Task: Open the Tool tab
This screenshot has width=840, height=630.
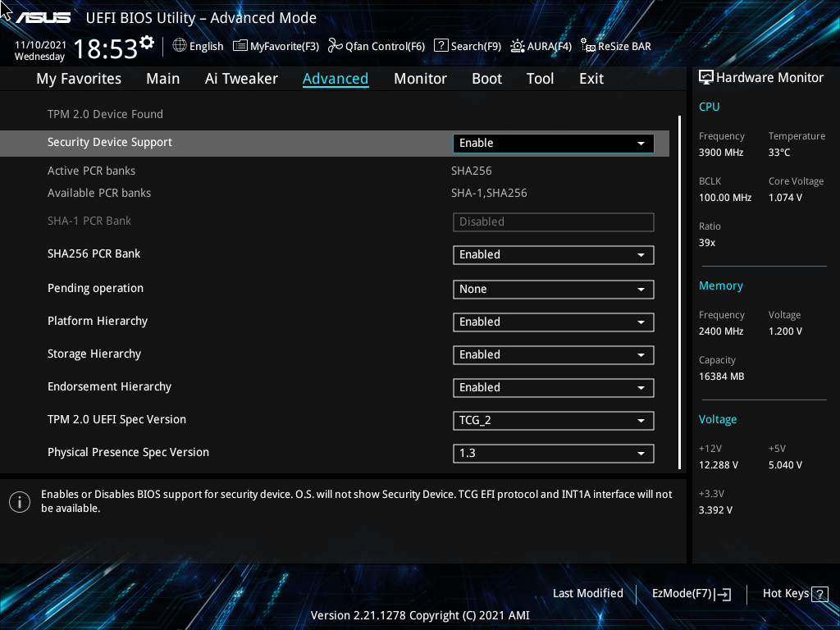Action: (540, 79)
